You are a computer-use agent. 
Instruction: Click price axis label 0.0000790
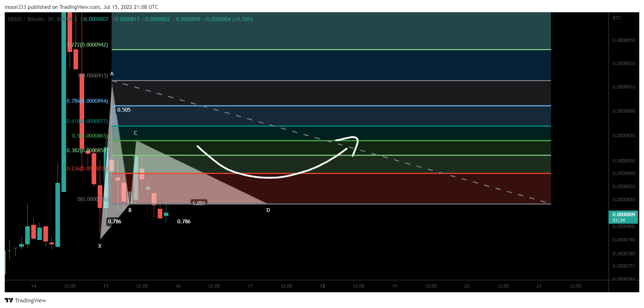624,240
